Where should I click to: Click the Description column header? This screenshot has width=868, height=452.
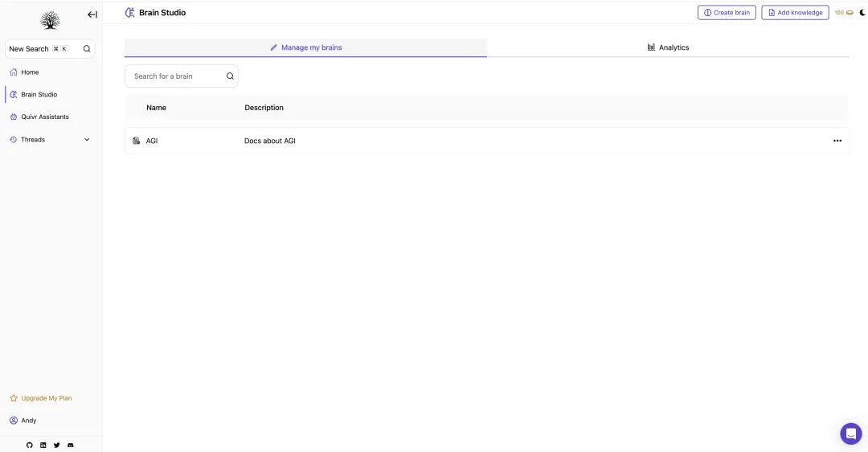(x=264, y=108)
